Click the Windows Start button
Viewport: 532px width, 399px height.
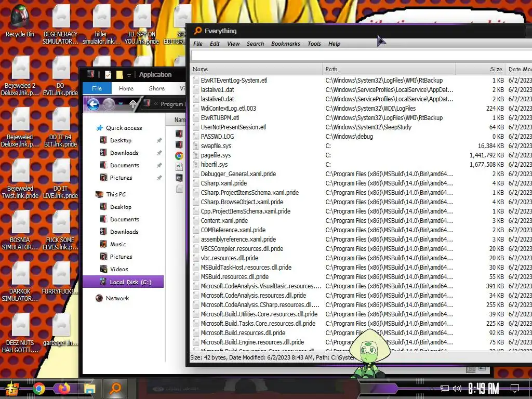[12, 389]
